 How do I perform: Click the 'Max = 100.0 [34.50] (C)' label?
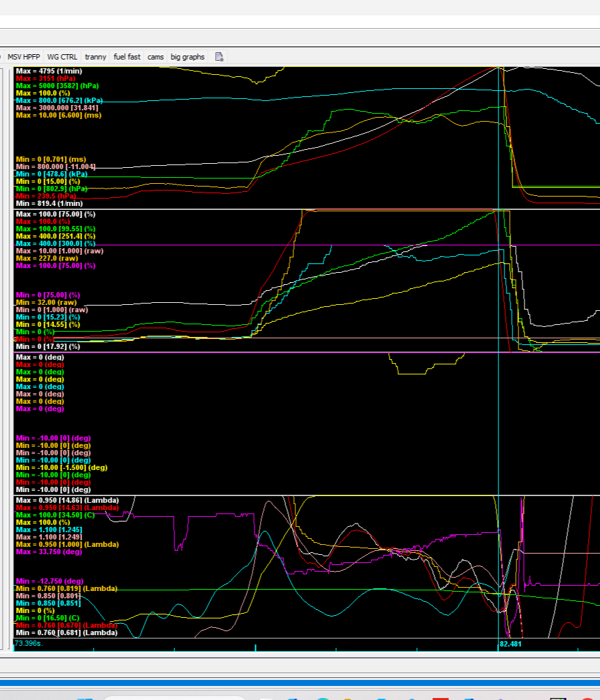(55, 515)
